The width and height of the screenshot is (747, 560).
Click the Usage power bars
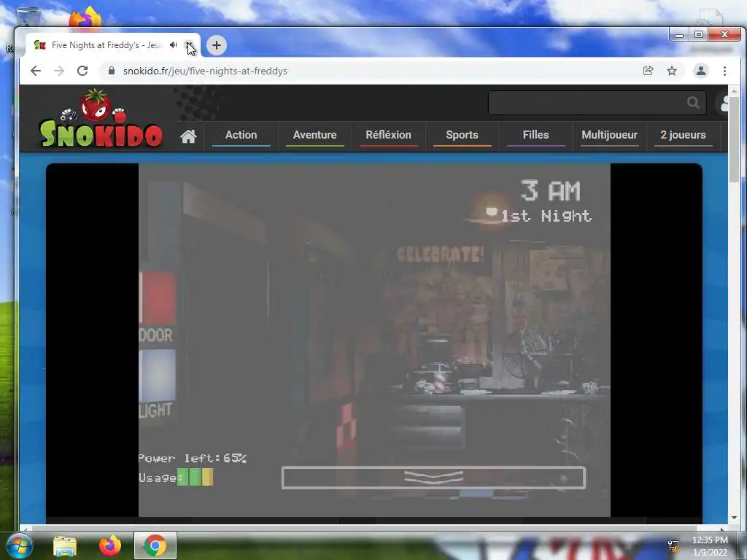196,477
